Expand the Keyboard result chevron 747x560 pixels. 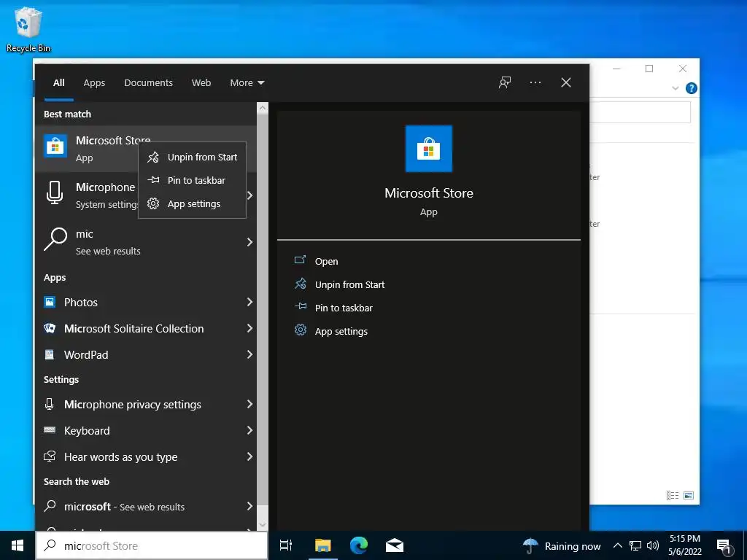point(249,430)
